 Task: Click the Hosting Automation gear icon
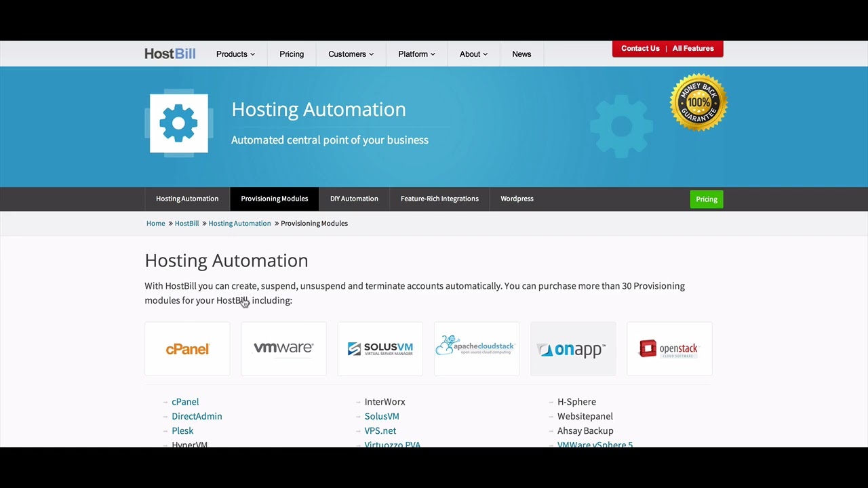pyautogui.click(x=179, y=123)
